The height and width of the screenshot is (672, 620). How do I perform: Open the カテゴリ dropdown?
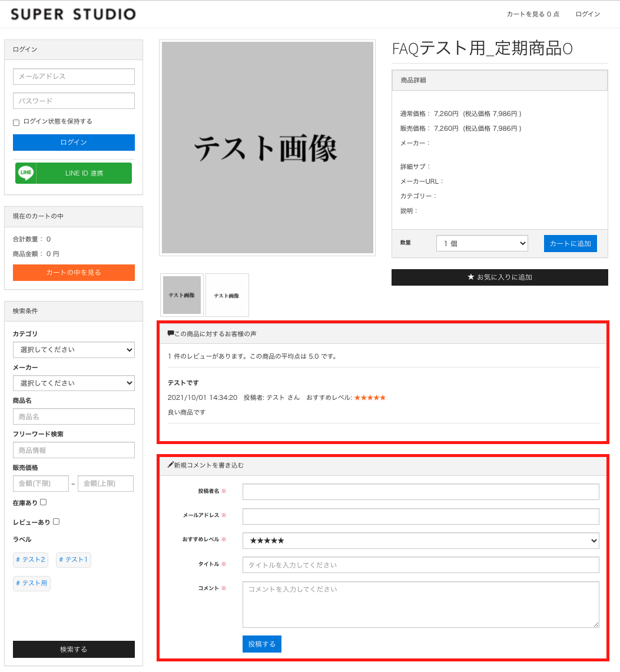(74, 350)
